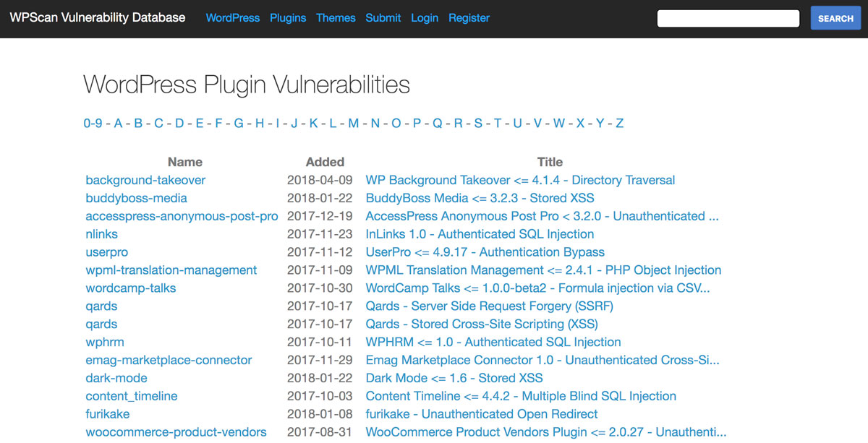Open WPHRM Authenticated SQL Injection title
868x443 pixels.
[x=493, y=342]
